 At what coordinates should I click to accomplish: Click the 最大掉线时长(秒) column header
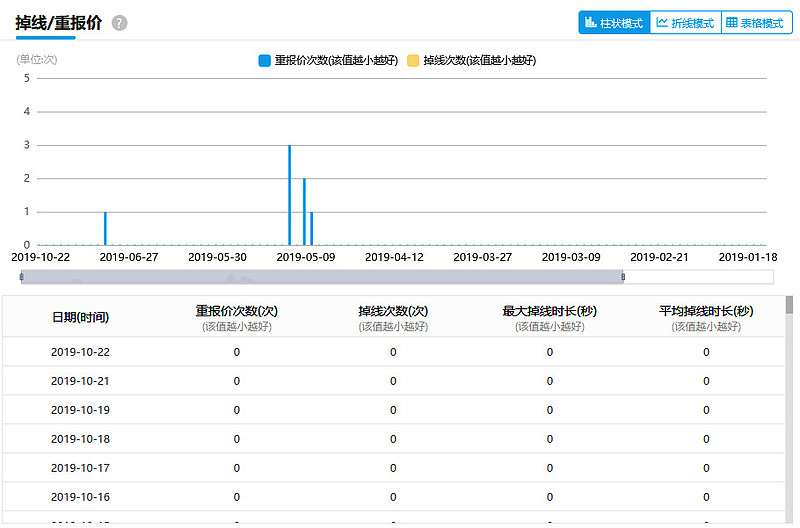[x=549, y=317]
